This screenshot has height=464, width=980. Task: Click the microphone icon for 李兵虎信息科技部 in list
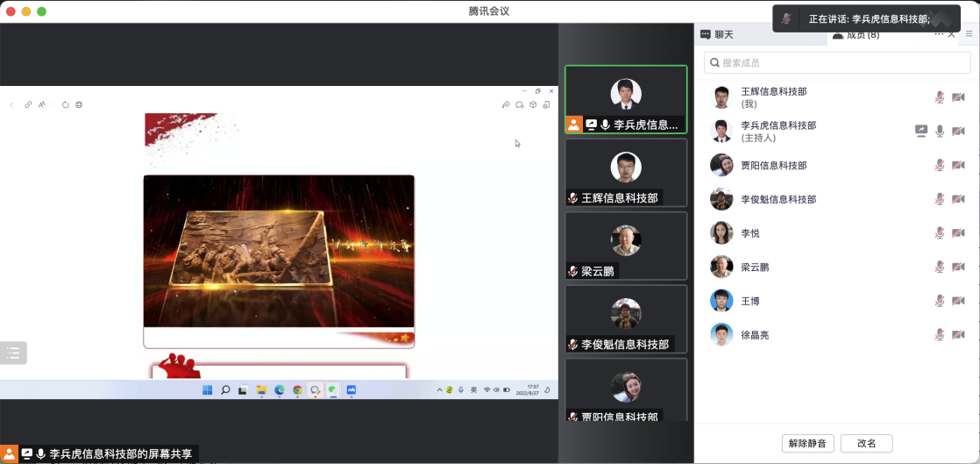tap(940, 131)
